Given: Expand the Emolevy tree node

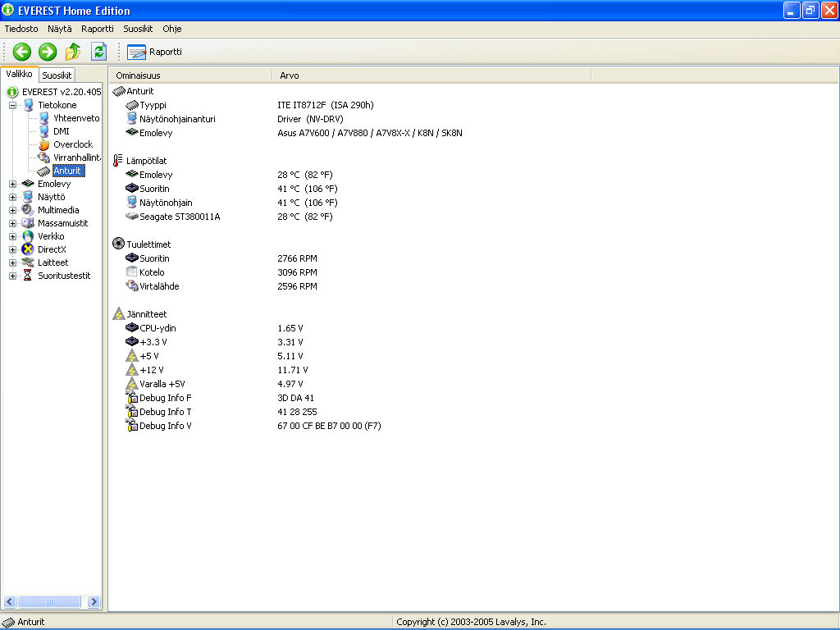Looking at the screenshot, I should click(x=12, y=184).
